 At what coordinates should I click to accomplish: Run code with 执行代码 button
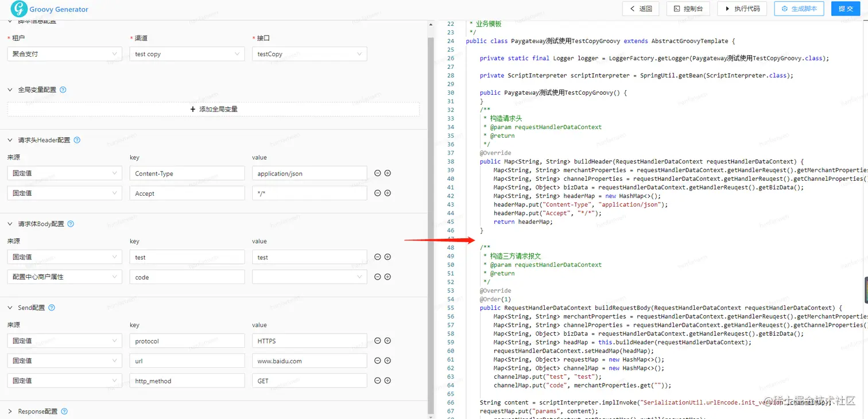pos(742,9)
